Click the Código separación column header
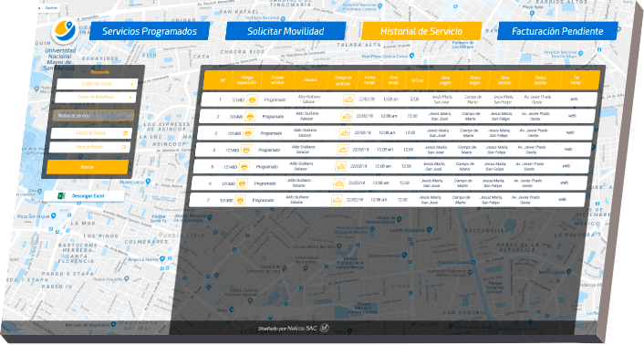Viewport: 644px width, 345px height. [246, 80]
